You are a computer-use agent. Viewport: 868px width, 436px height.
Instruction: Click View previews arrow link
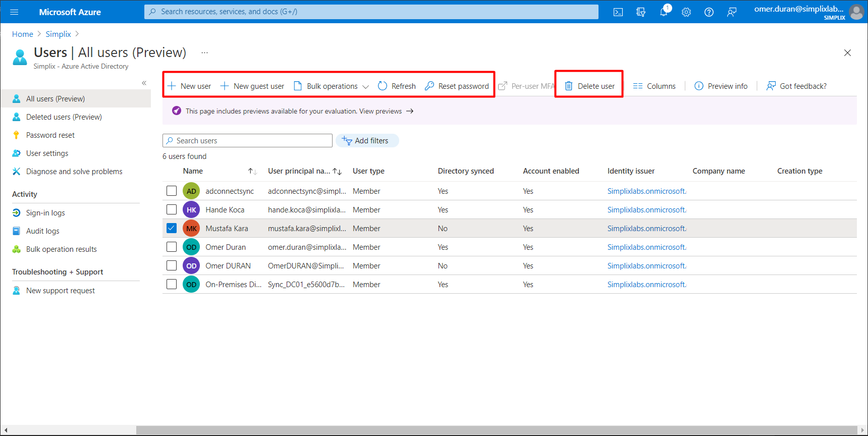(387, 112)
